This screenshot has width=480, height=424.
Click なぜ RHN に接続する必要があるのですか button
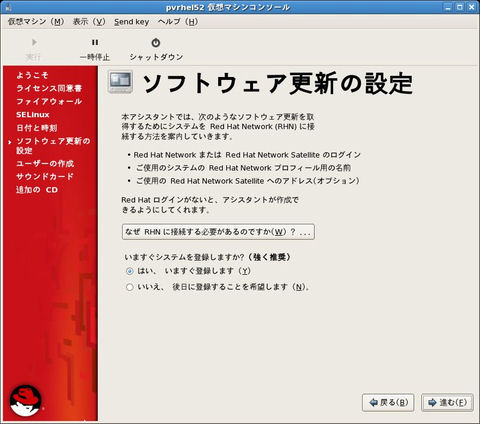click(218, 232)
